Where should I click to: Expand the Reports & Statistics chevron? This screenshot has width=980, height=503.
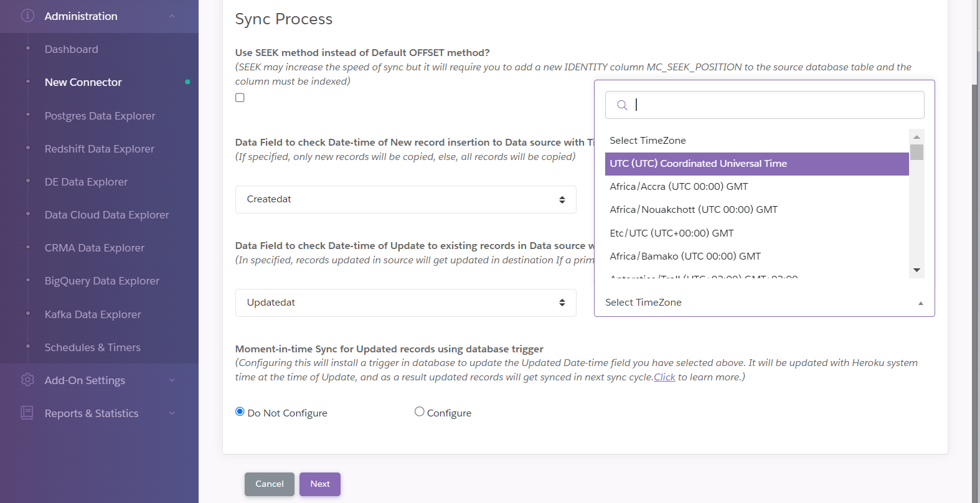click(x=172, y=413)
